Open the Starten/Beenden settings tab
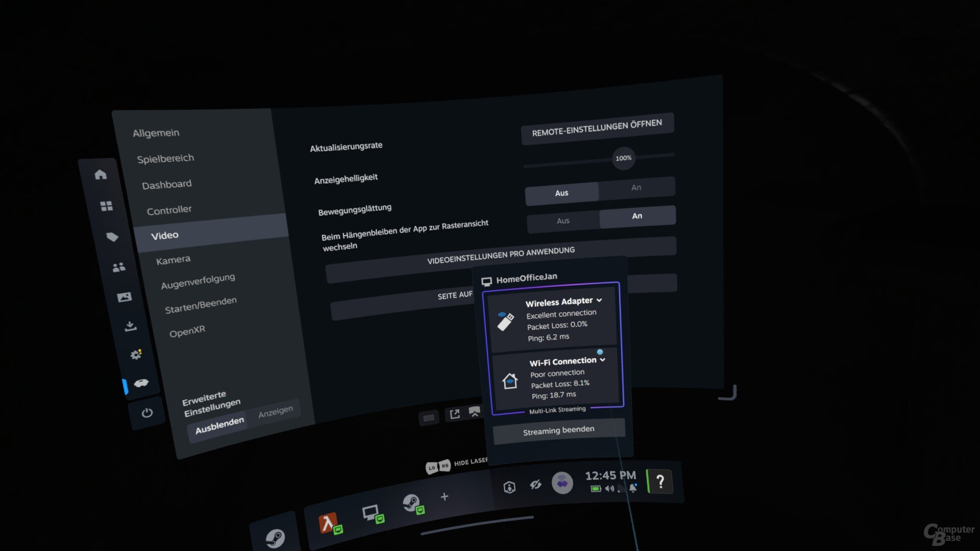980x551 pixels. click(x=201, y=305)
